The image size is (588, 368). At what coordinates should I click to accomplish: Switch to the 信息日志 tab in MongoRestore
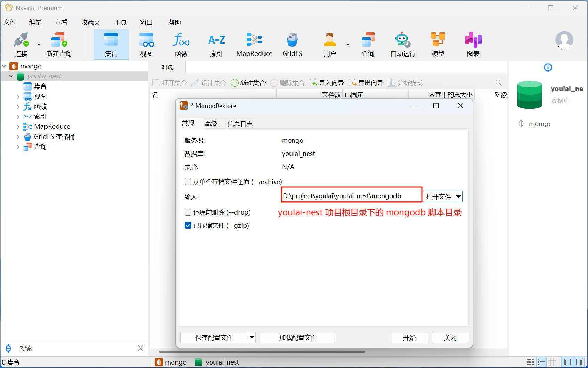point(240,124)
